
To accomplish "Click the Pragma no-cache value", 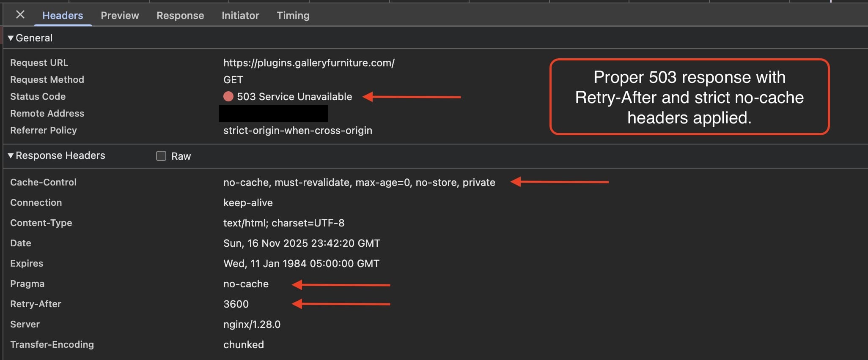I will 246,284.
